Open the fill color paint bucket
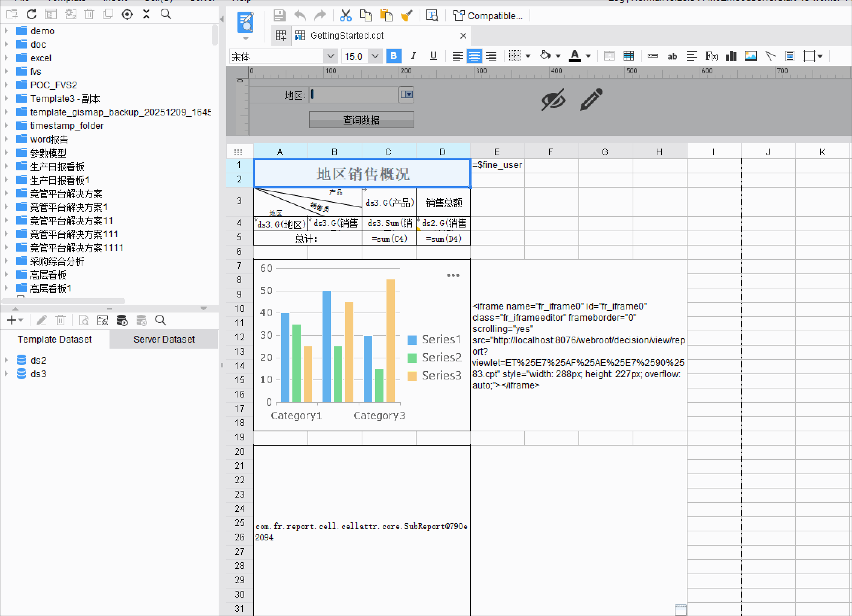This screenshot has height=616, width=852. click(546, 56)
